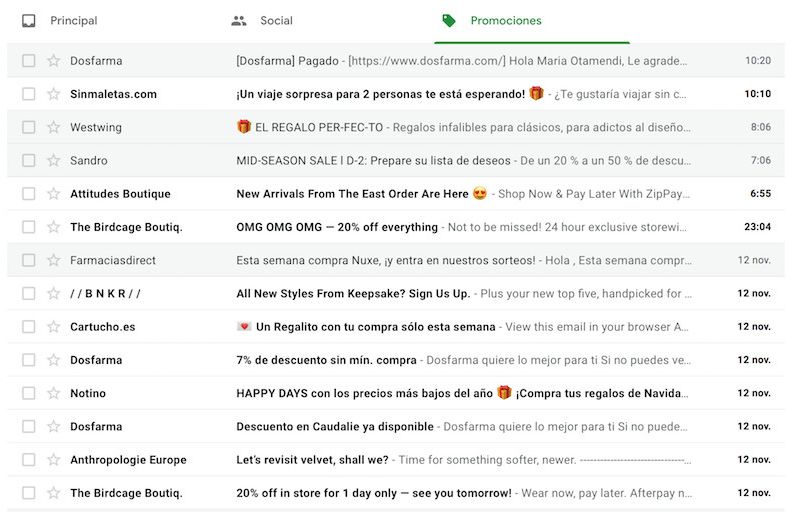Star the OMG OMG OMG Birdcage email
This screenshot has height=512, width=786.
(54, 227)
